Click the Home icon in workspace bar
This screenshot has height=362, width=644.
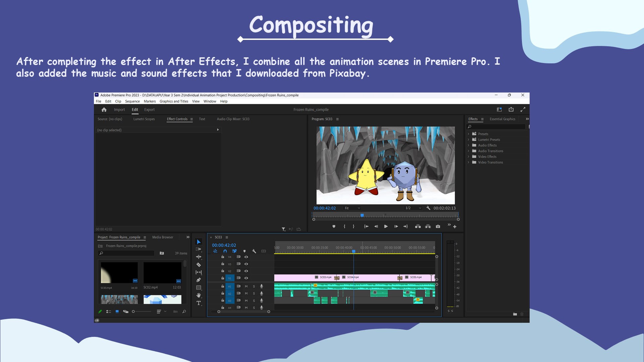[104, 110]
